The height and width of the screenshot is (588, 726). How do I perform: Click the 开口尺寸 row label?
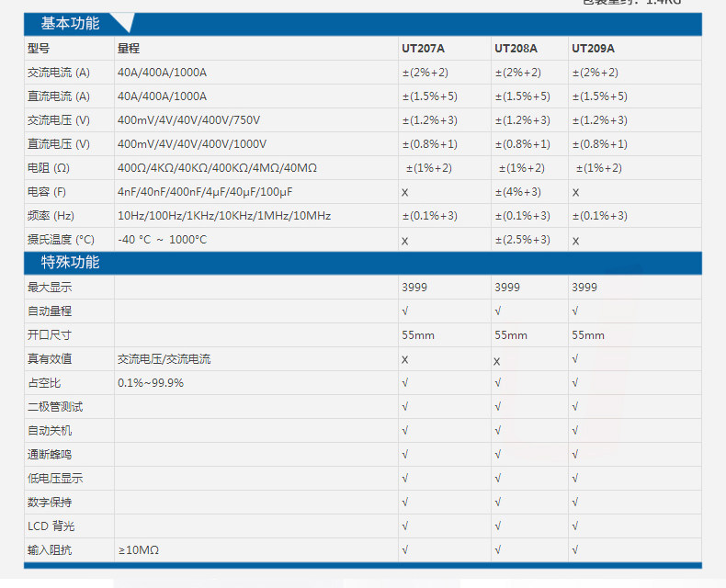coord(50,334)
